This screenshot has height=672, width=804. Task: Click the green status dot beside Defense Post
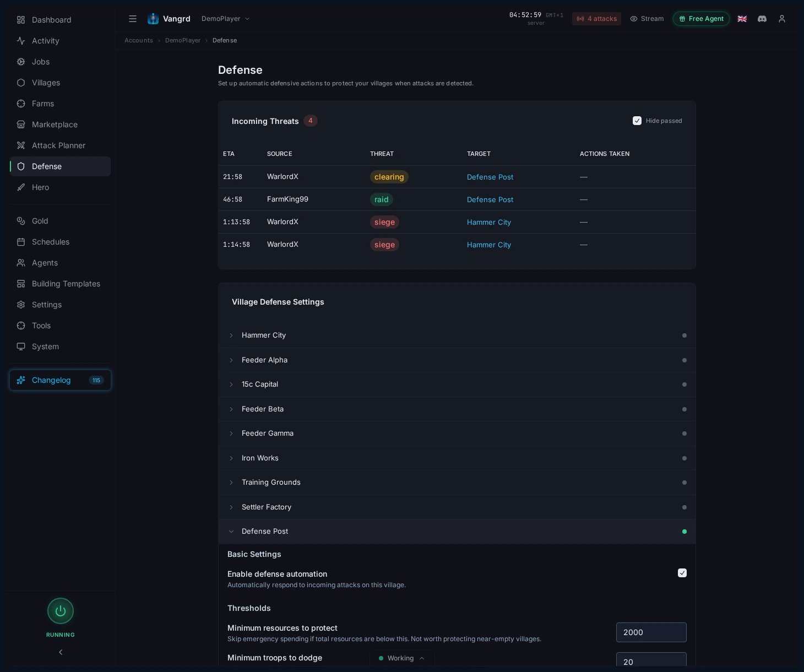(x=685, y=532)
